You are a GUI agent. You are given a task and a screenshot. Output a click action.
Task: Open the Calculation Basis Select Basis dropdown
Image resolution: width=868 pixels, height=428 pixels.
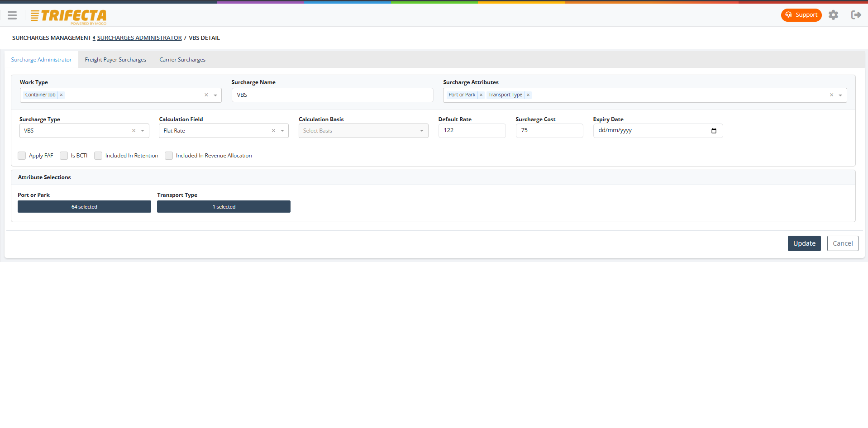(363, 131)
